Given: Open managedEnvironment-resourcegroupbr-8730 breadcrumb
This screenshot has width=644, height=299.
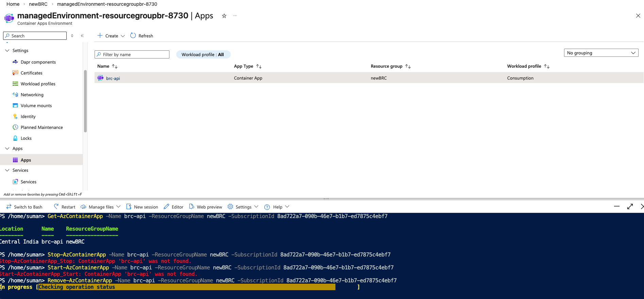Looking at the screenshot, I should 107,4.
